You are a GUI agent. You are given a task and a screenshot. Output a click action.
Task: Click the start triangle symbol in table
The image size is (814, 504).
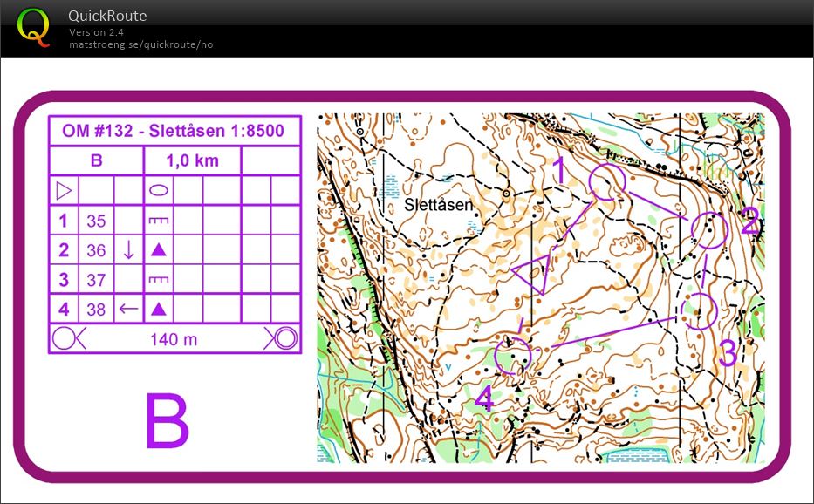tap(64, 190)
